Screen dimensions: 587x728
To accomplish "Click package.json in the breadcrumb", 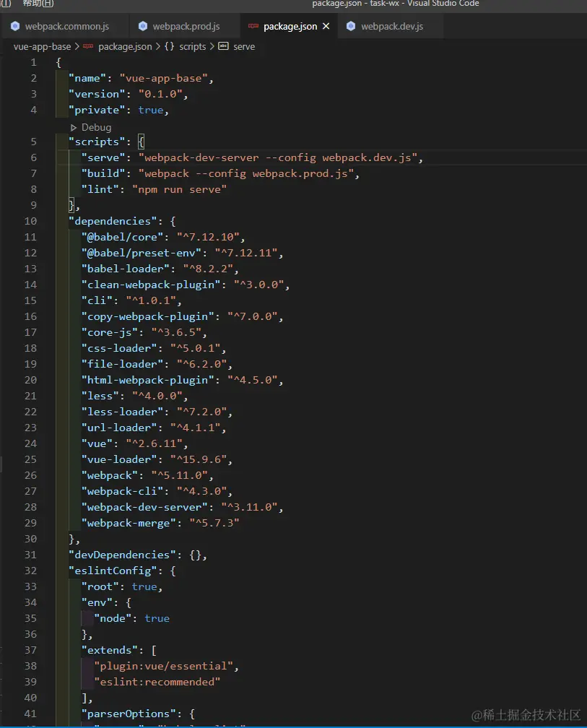I will pos(125,46).
